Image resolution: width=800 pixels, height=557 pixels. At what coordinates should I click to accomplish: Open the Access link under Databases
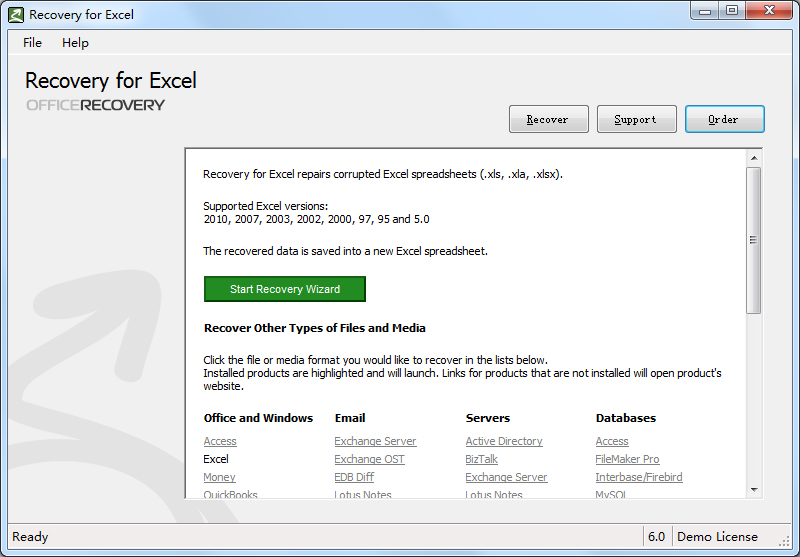click(x=612, y=441)
